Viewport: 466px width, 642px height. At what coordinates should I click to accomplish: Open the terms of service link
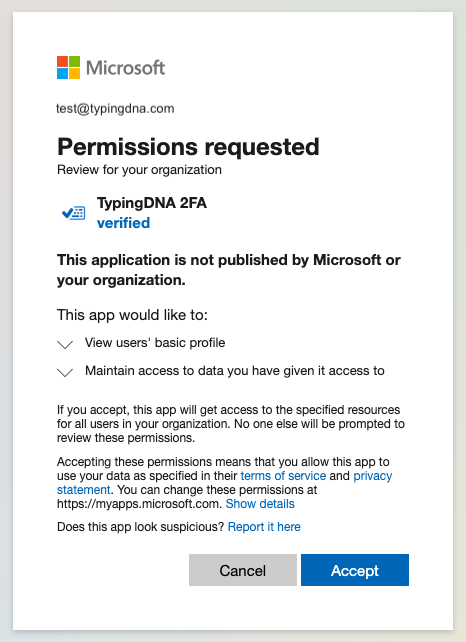(283, 476)
